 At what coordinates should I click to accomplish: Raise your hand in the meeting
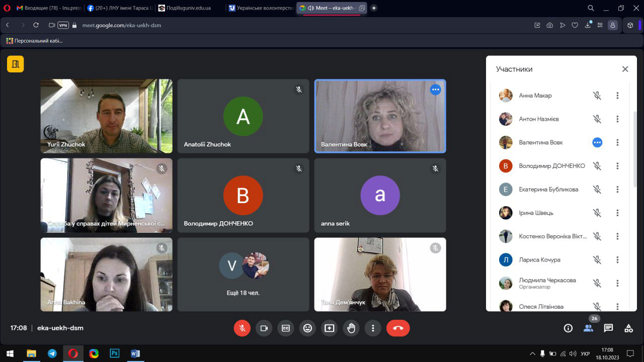click(x=351, y=328)
